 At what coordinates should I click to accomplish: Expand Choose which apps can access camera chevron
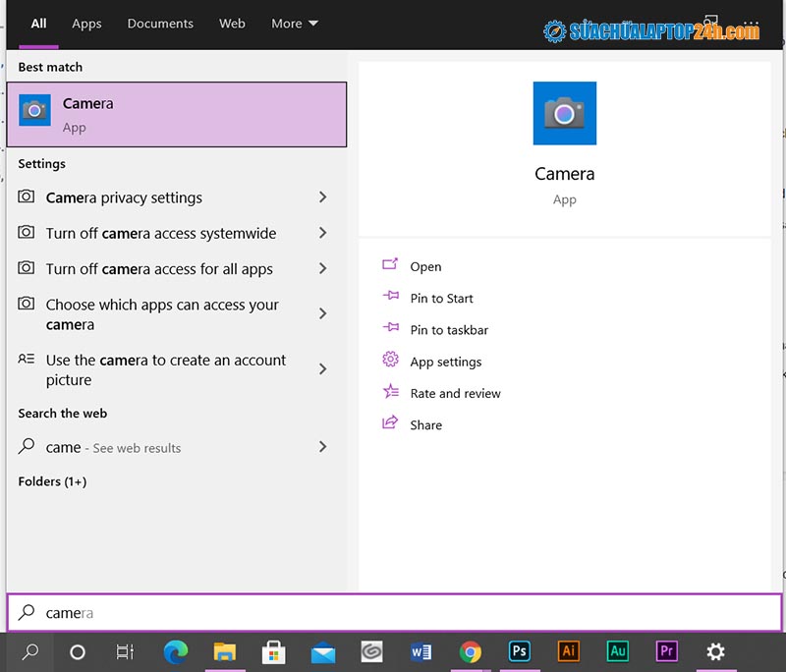coord(323,313)
